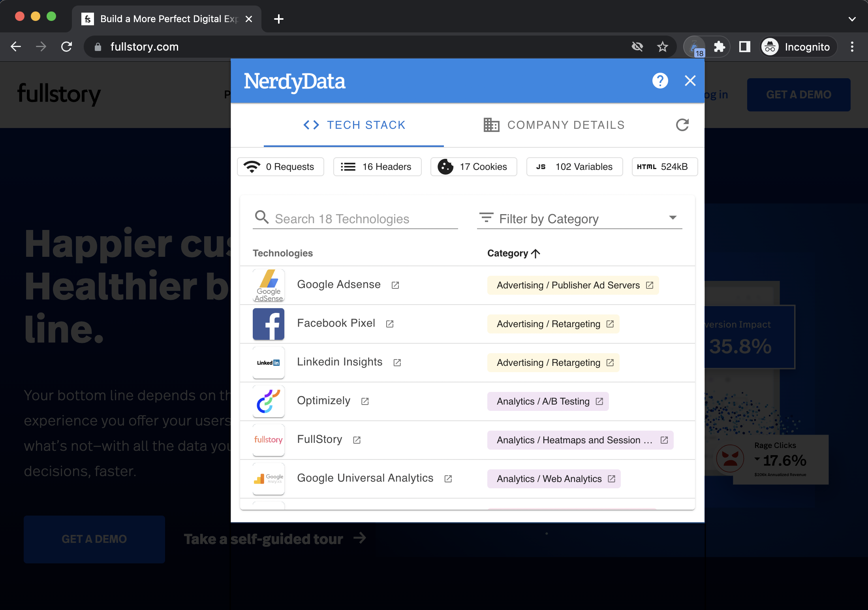Screen dimensions: 868x610
Task: Open Advertising / Publisher Ad Servers category tag
Action: [x=573, y=285]
